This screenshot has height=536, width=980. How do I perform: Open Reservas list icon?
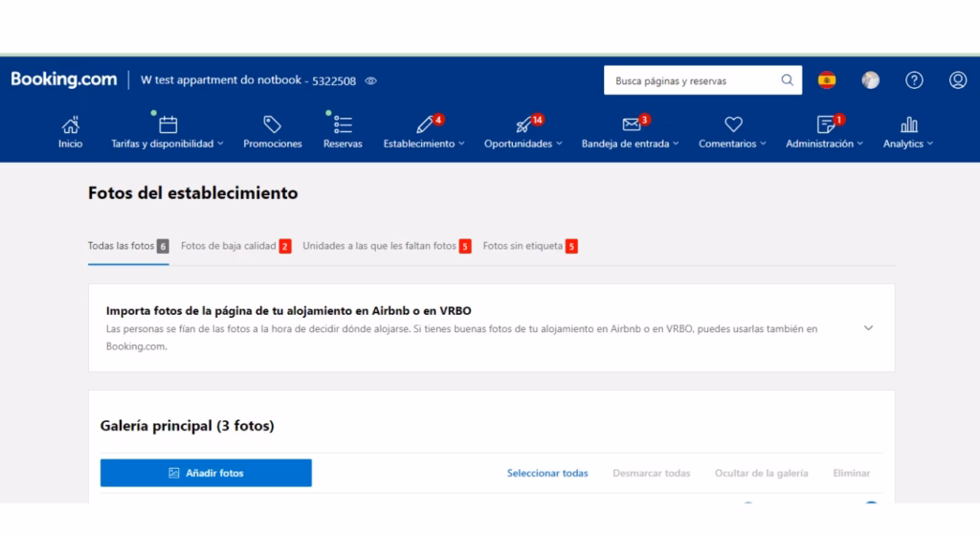(343, 132)
